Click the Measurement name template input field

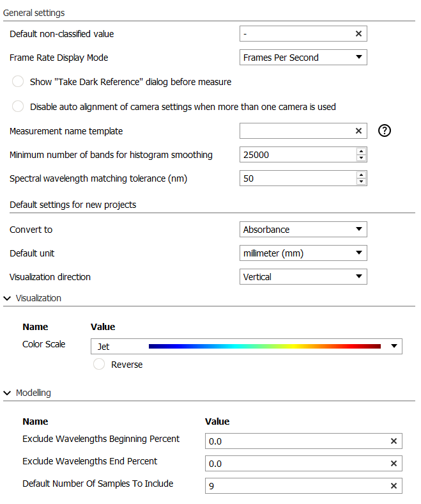296,131
